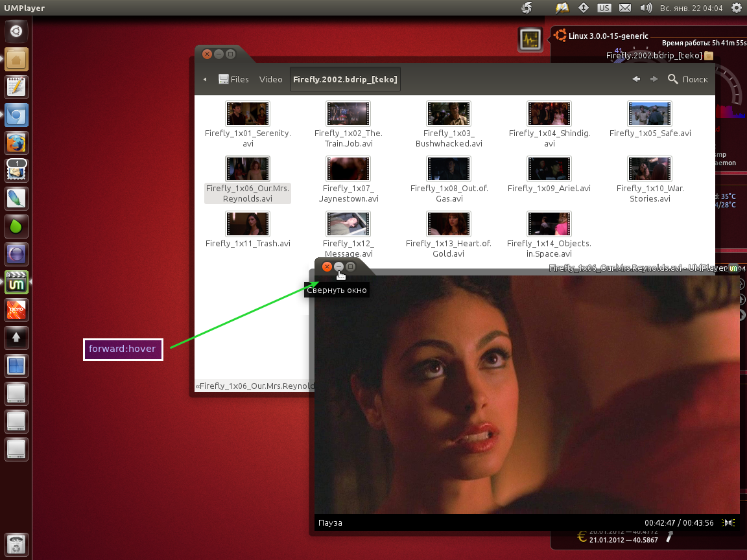This screenshot has width=747, height=560.
Task: Open the messaging envelope indicator
Action: coord(625,8)
